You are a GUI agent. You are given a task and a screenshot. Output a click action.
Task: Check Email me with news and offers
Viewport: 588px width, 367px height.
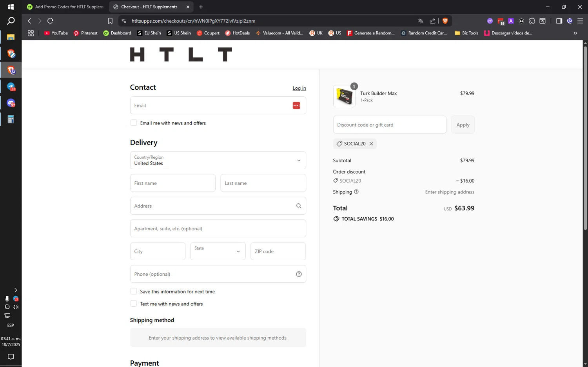[134, 123]
